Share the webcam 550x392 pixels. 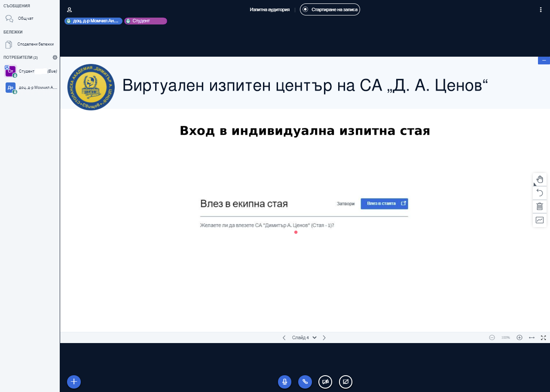pyautogui.click(x=325, y=382)
